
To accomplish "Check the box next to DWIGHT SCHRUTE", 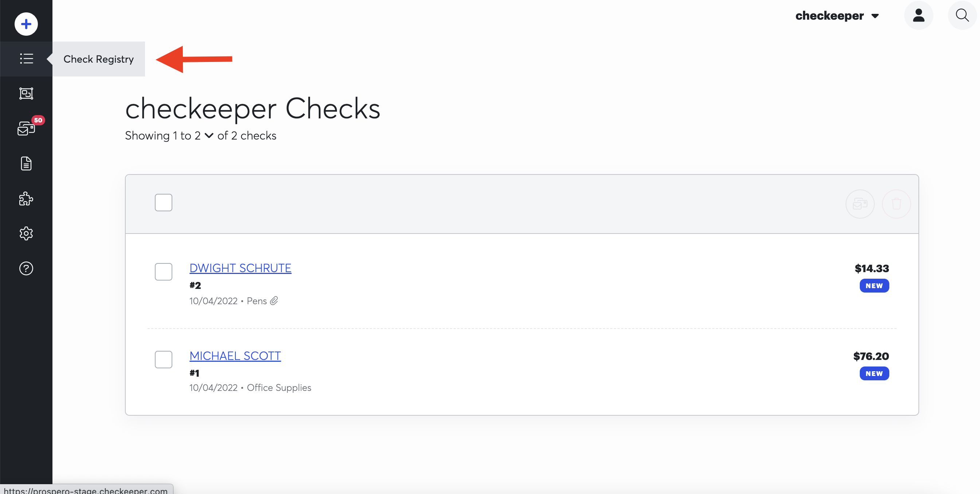I will 163,271.
